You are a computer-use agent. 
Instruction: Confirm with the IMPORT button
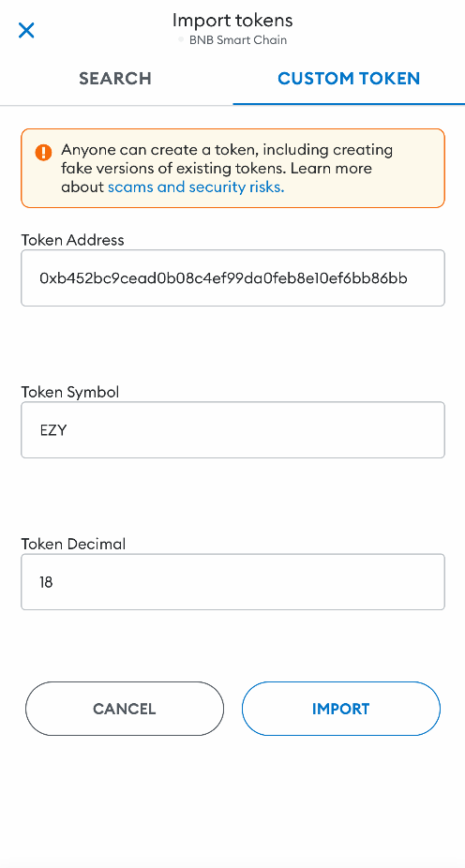click(x=341, y=709)
